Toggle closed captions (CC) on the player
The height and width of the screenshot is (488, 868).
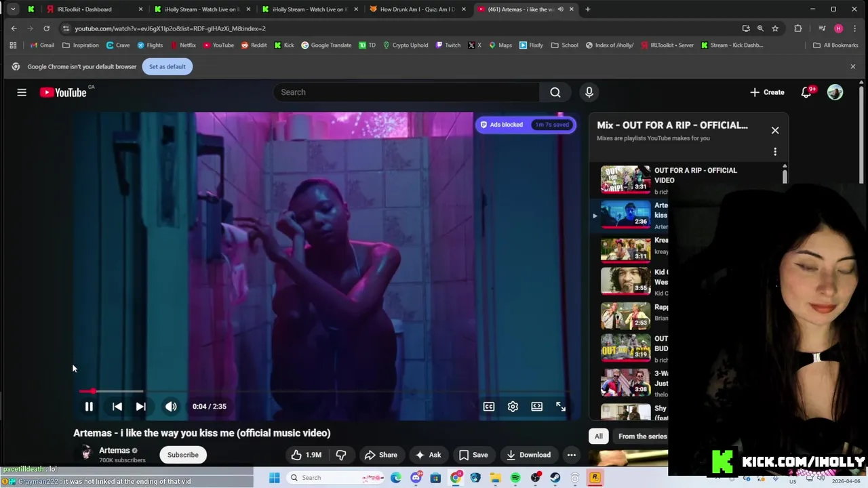pyautogui.click(x=489, y=407)
